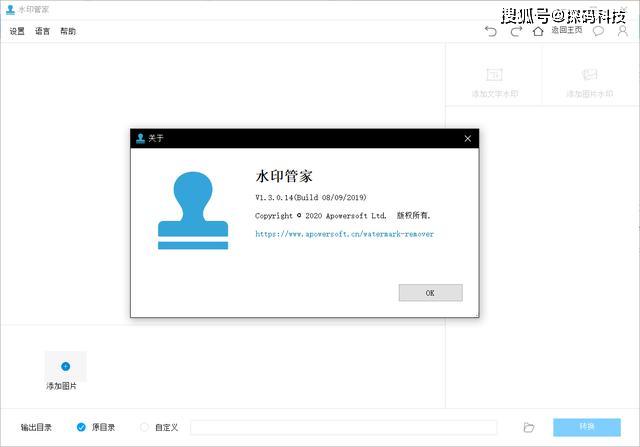Open the 设置 menu
The width and height of the screenshot is (640, 447).
click(x=17, y=31)
